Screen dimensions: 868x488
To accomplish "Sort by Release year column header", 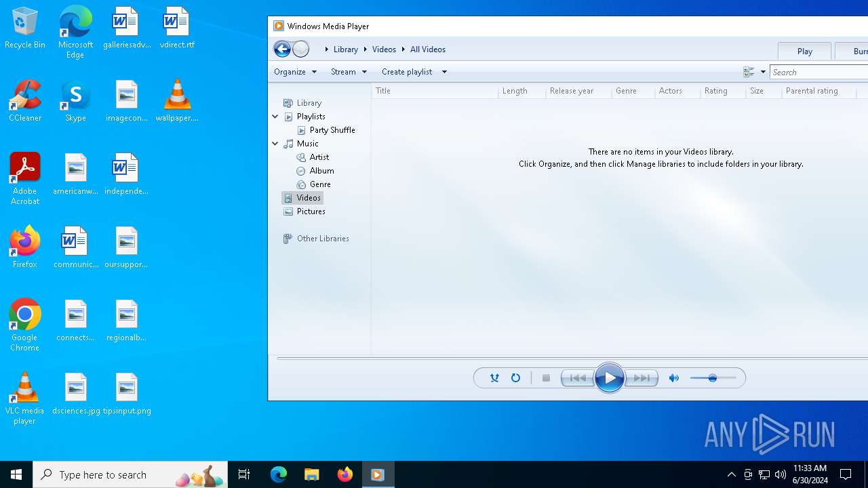I will 579,91.
